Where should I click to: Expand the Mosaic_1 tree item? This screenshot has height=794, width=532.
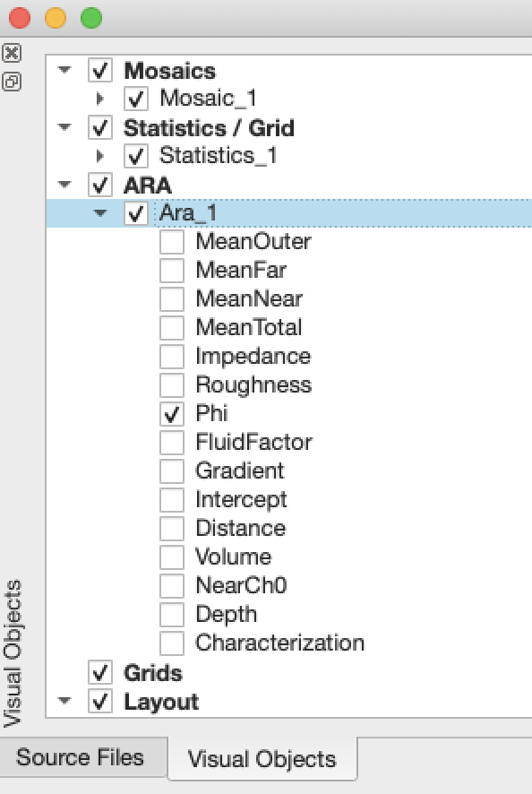[x=100, y=99]
